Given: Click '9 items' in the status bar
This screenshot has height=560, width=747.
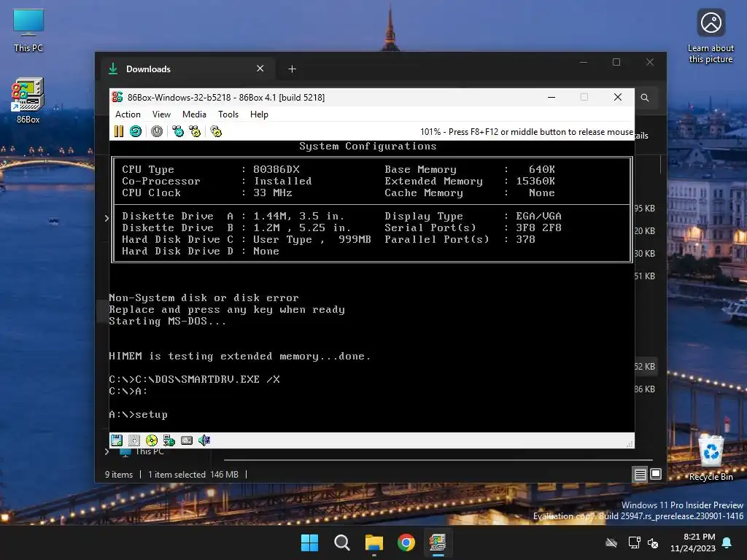Looking at the screenshot, I should tap(119, 474).
